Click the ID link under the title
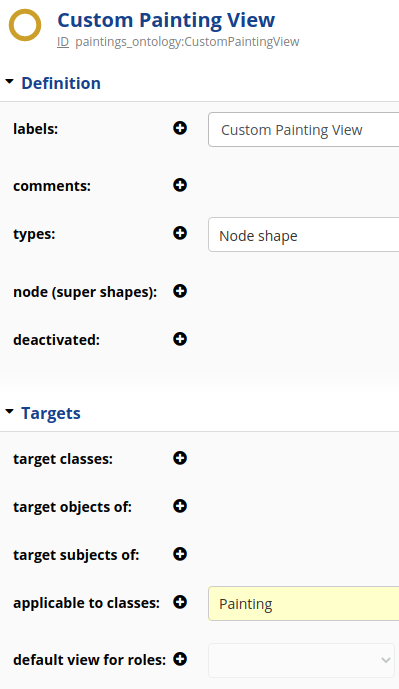This screenshot has height=689, width=399. click(x=63, y=42)
